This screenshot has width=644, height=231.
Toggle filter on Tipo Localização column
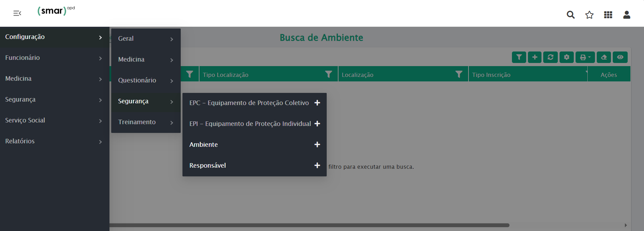tap(328, 74)
